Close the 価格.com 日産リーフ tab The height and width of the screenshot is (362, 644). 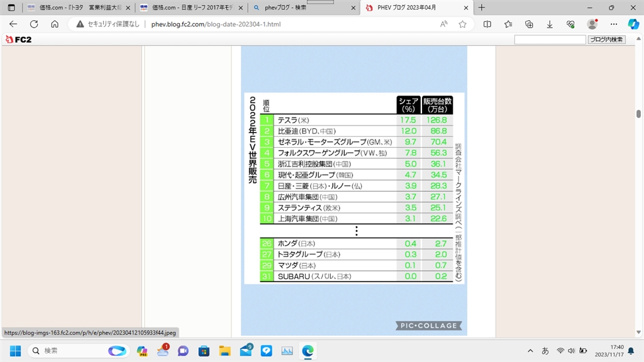pos(241,8)
